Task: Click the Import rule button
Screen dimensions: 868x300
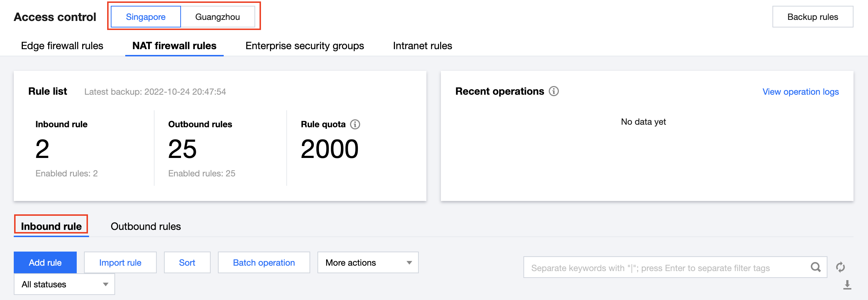Action: pyautogui.click(x=120, y=263)
